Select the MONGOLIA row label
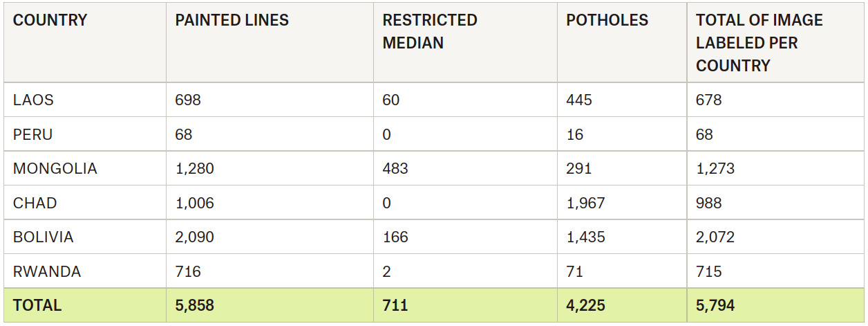This screenshot has height=326, width=868. click(x=55, y=168)
